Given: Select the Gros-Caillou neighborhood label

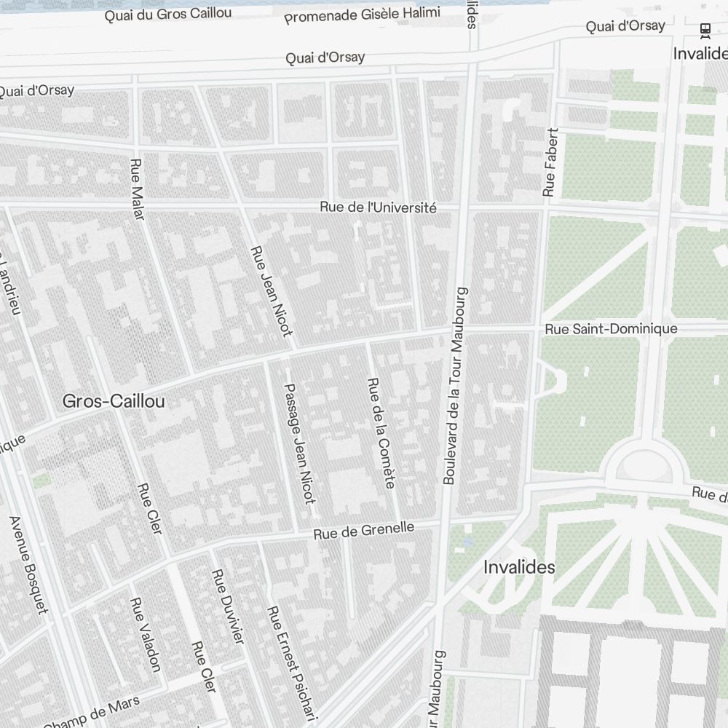Looking at the screenshot, I should [114, 401].
